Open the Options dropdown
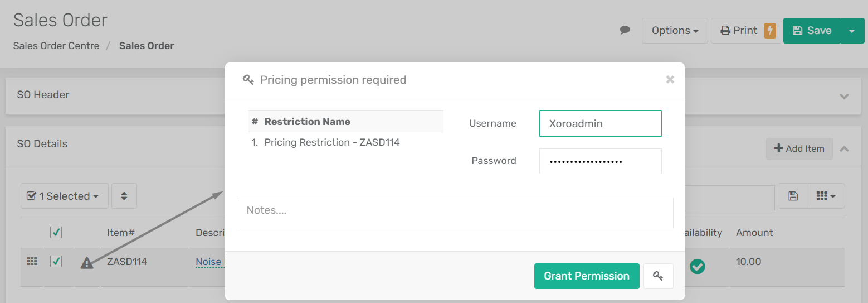868x303 pixels. pyautogui.click(x=675, y=31)
